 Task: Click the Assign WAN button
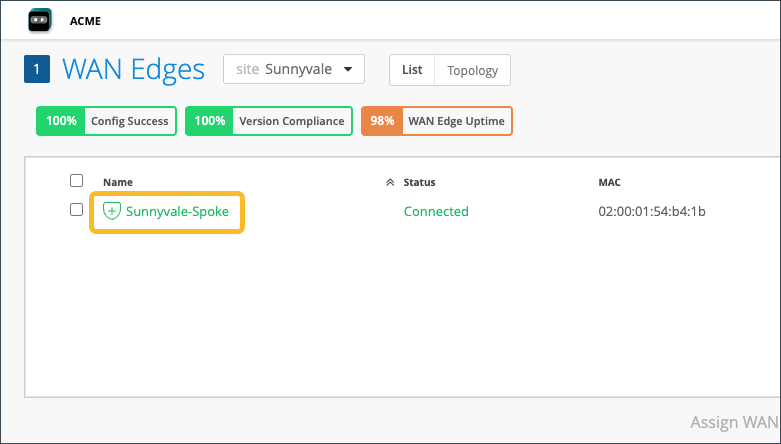[x=734, y=423]
